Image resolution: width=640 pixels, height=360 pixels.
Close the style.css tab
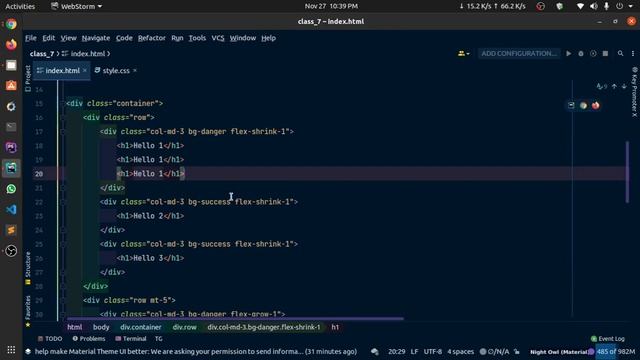click(135, 71)
